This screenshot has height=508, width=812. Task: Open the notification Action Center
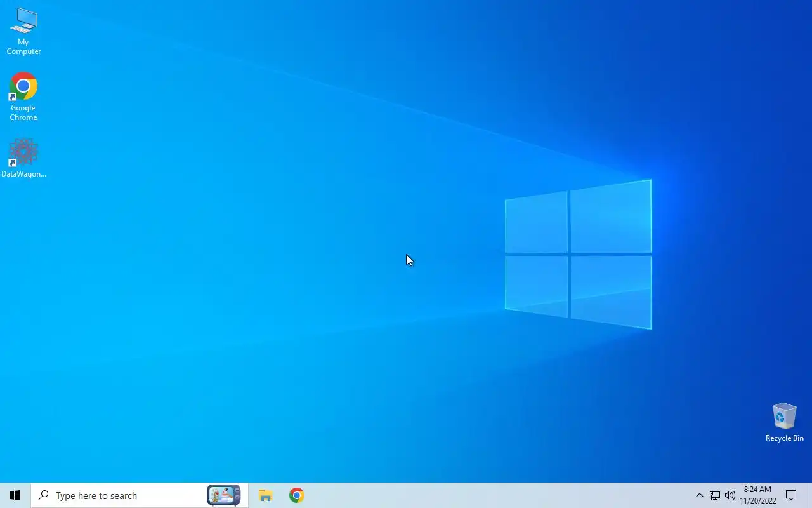pyautogui.click(x=791, y=495)
